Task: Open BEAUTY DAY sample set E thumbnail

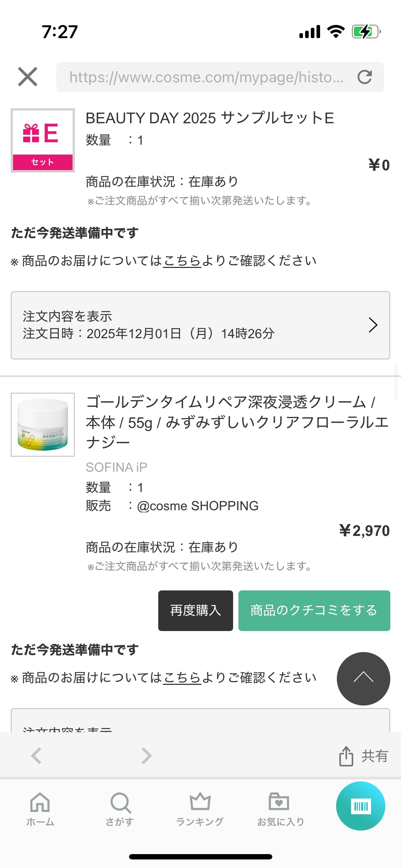Action: 43,140
